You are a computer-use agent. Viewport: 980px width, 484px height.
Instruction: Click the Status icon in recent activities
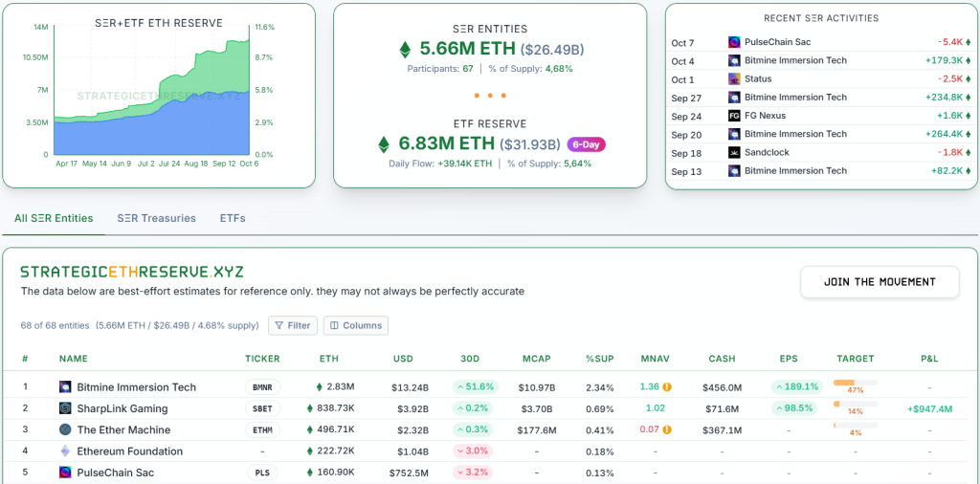[734, 79]
